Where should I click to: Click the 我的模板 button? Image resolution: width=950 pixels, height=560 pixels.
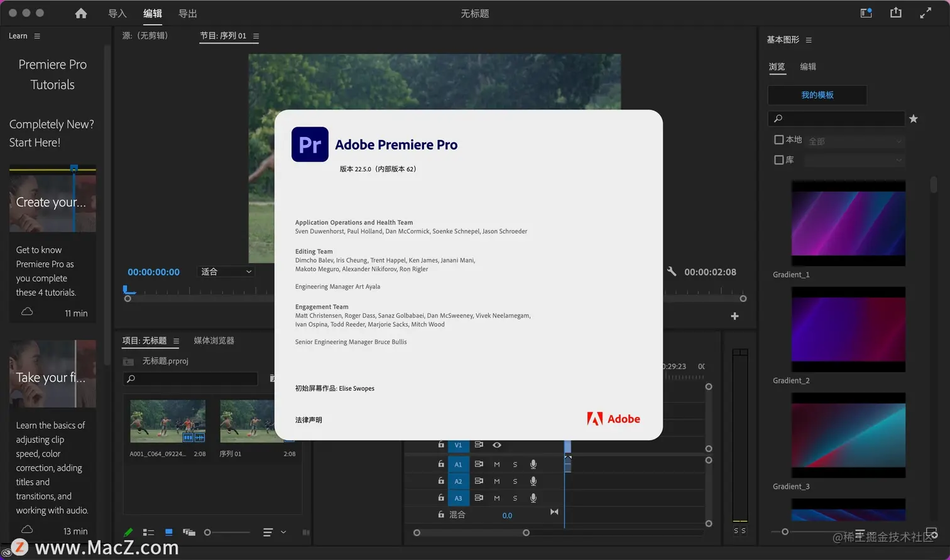pos(817,95)
